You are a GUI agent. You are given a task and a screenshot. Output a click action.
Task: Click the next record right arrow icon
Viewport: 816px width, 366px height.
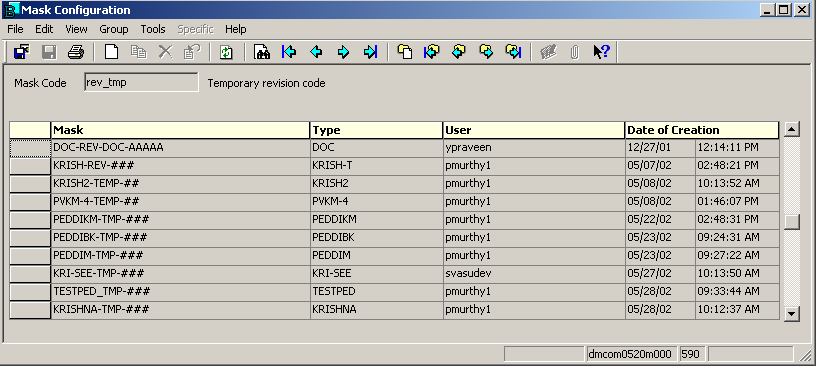343,52
